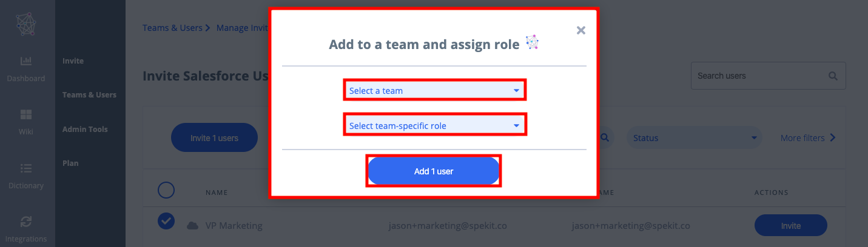The image size is (868, 247).
Task: Open the Integrations sync icon
Action: [x=26, y=222]
